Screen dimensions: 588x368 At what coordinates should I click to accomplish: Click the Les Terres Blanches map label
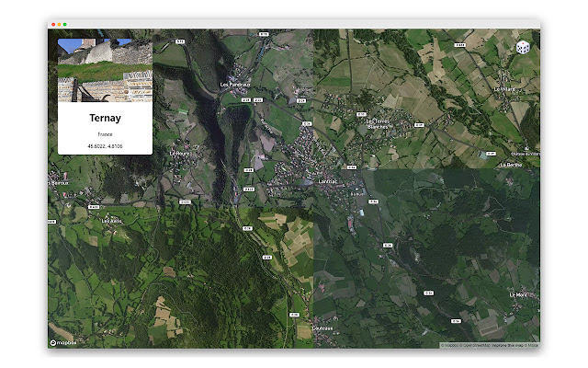point(378,124)
